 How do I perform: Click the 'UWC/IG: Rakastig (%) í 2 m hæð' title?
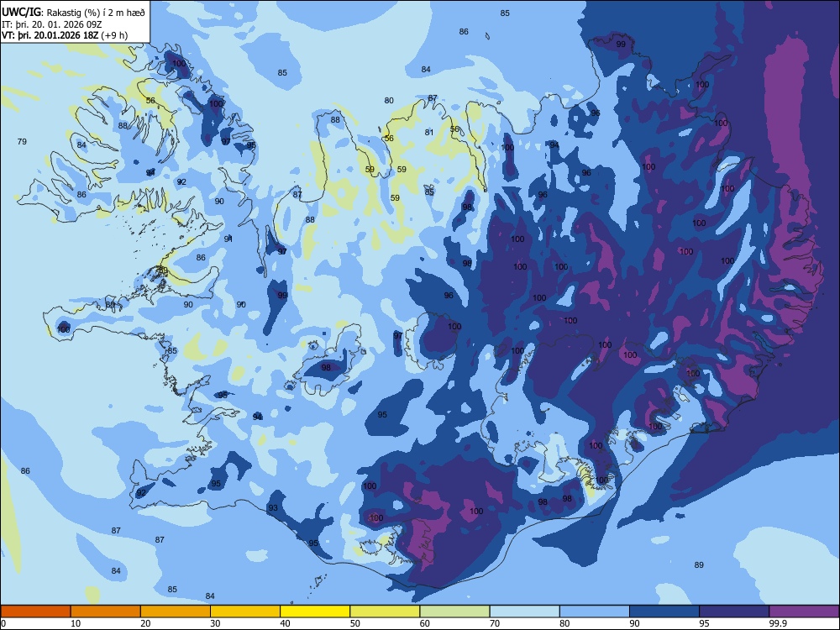73,13
